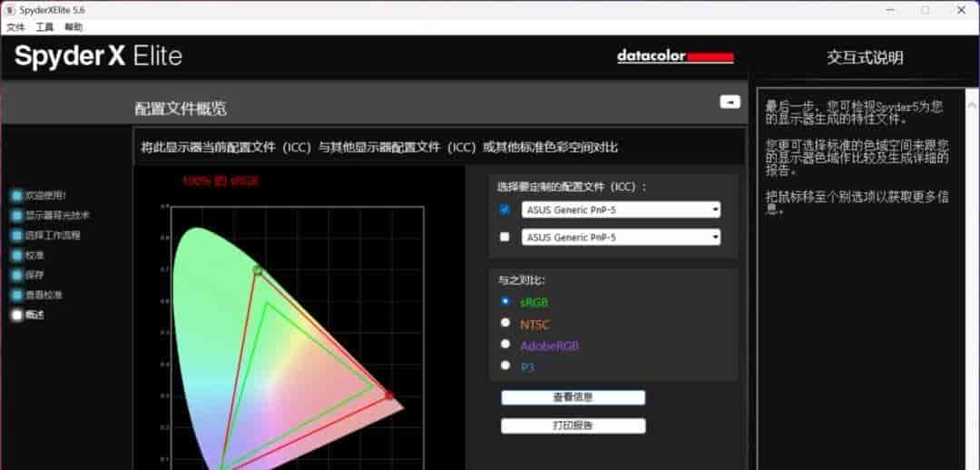This screenshot has width=980, height=470.
Task: Click the 配置文件概览 heading
Action: 181,109
